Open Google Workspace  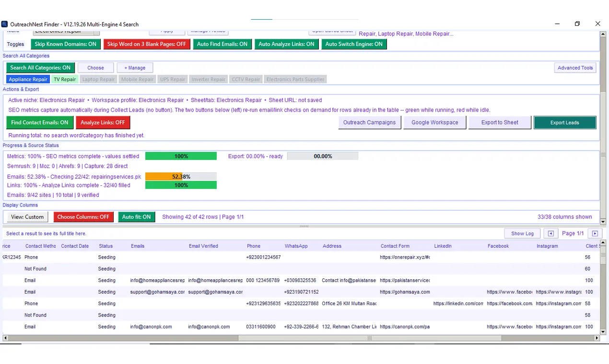tap(434, 123)
